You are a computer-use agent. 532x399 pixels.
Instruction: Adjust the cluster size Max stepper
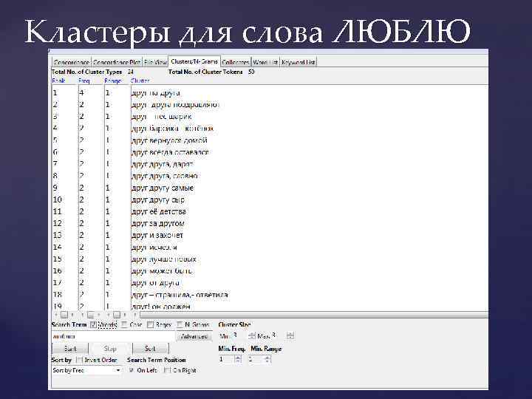(290, 336)
